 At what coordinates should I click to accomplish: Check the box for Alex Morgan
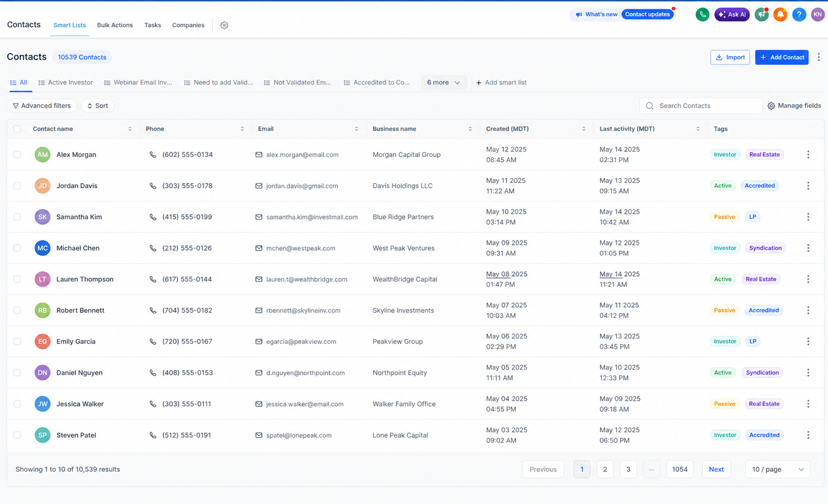pos(17,154)
